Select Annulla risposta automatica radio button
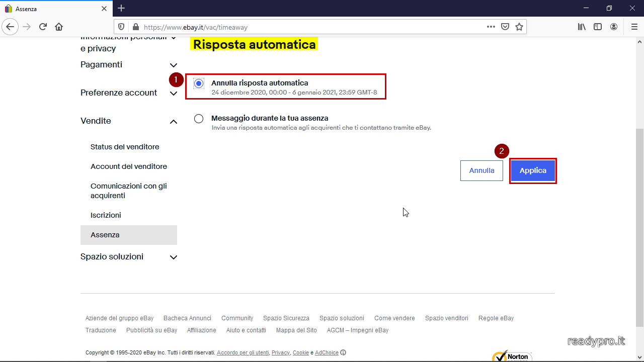The width and height of the screenshot is (644, 362). point(199,83)
